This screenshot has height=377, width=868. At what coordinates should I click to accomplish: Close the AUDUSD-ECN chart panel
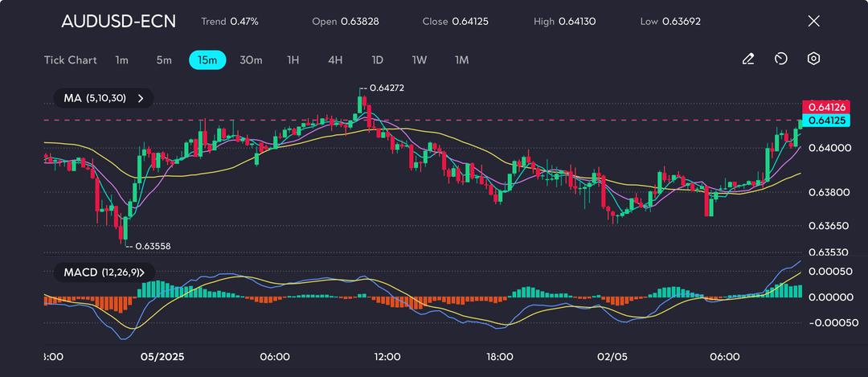pos(813,21)
